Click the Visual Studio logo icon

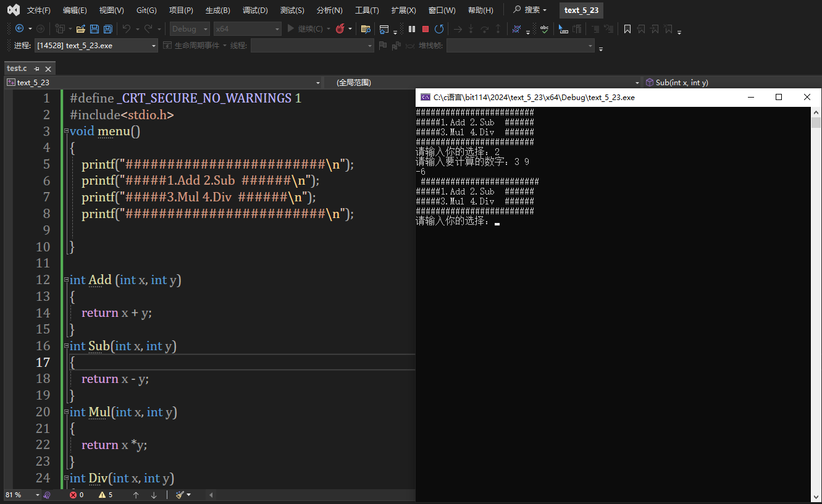tap(13, 10)
